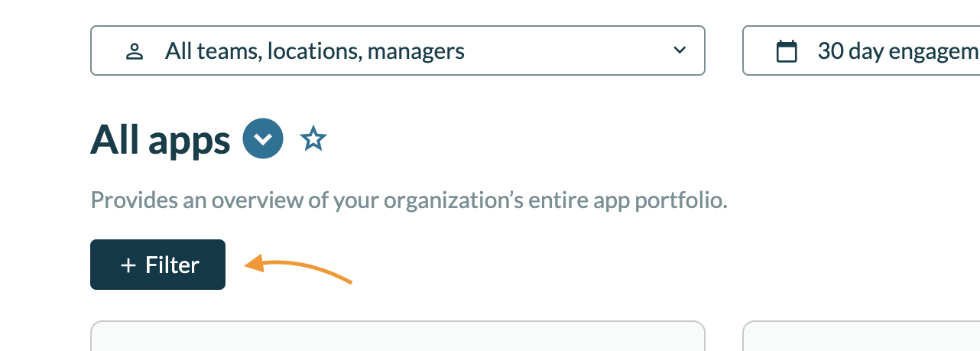Click the plus icon on Filter button
The image size is (980, 351).
pos(128,265)
